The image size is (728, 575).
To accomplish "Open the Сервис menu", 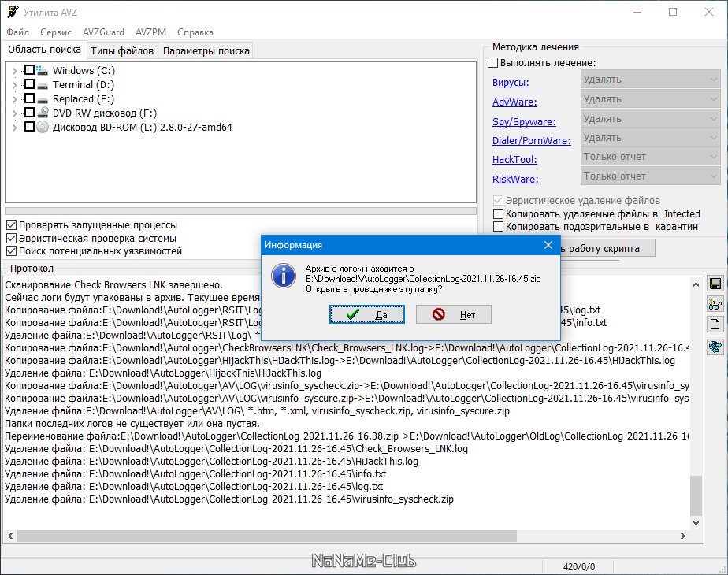I will (x=56, y=32).
